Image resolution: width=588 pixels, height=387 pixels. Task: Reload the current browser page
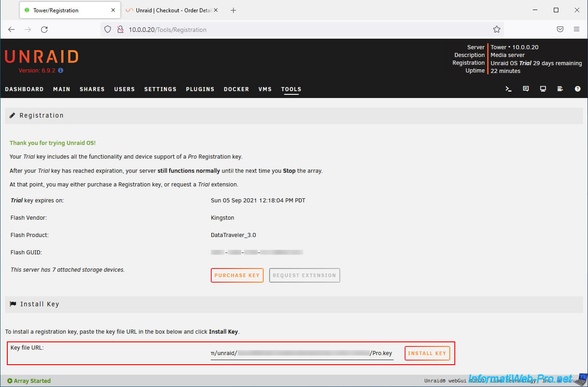44,30
